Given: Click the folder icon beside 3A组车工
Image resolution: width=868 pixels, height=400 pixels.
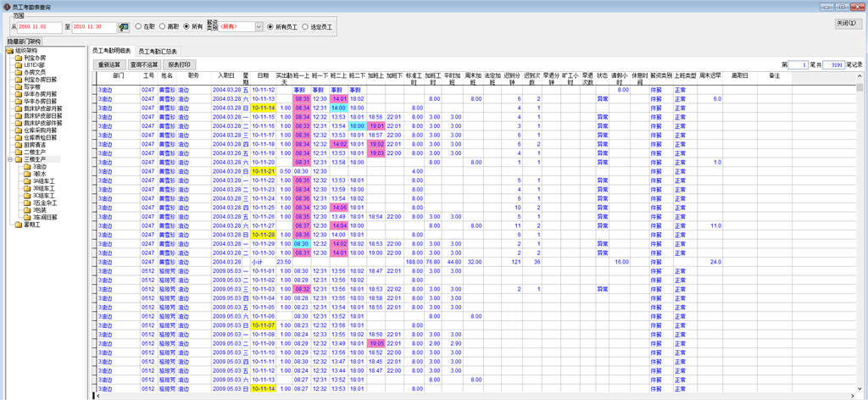Looking at the screenshot, I should 27,181.
